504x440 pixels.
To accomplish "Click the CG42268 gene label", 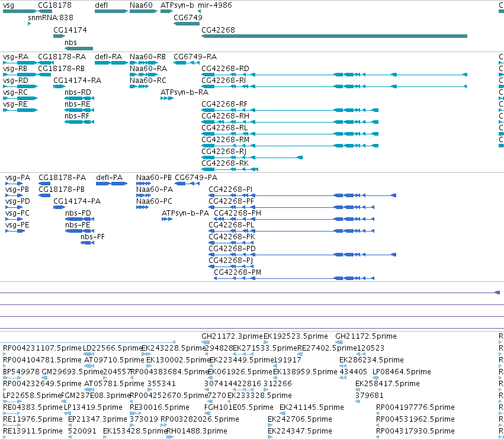I will pos(219,30).
